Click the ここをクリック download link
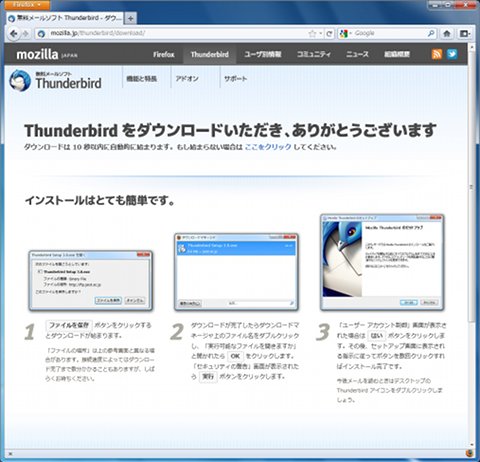The width and height of the screenshot is (480, 462). pos(268,147)
